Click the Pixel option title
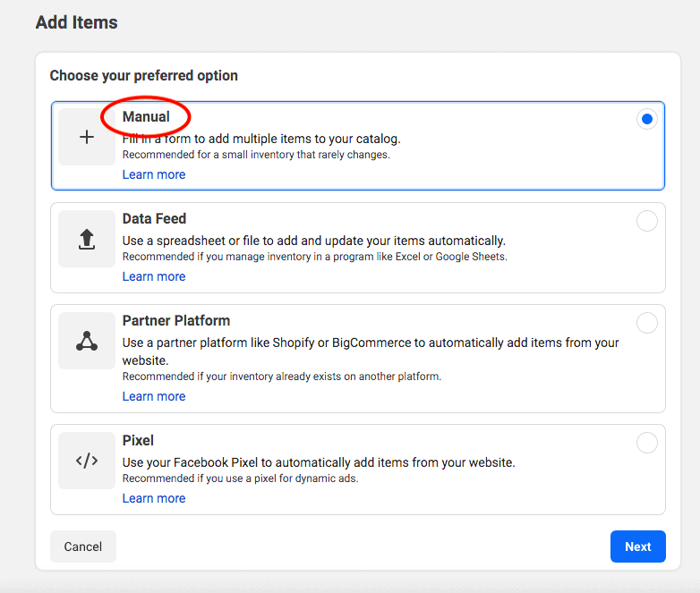Image resolution: width=700 pixels, height=593 pixels. pos(138,440)
